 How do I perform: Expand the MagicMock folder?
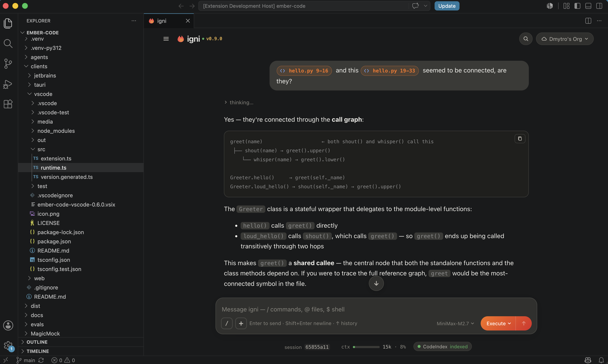(81, 334)
